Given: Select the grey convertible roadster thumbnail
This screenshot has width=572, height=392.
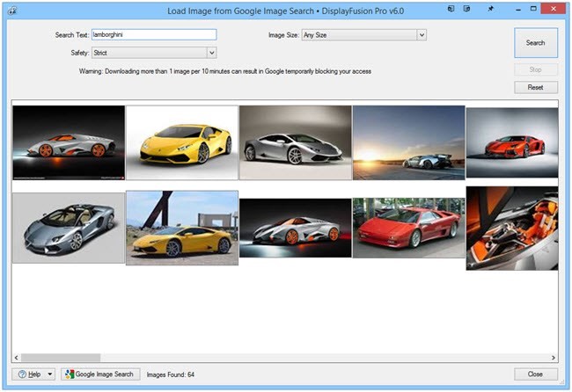Looking at the screenshot, I should pyautogui.click(x=69, y=228).
